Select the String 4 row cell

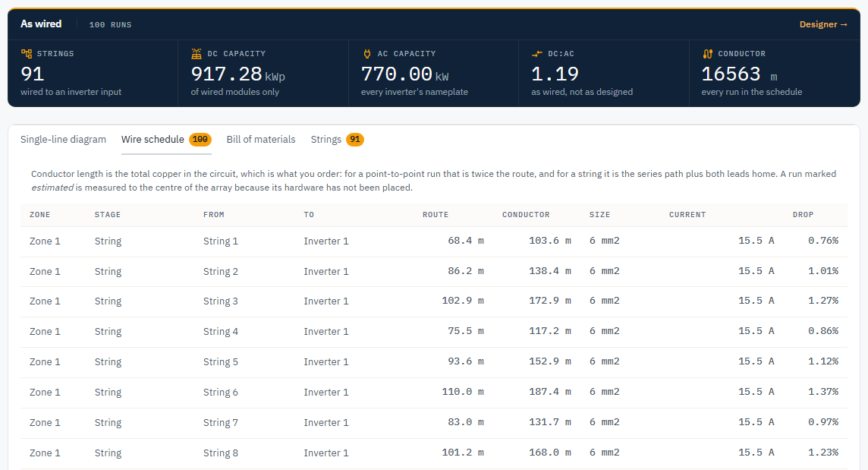point(220,332)
